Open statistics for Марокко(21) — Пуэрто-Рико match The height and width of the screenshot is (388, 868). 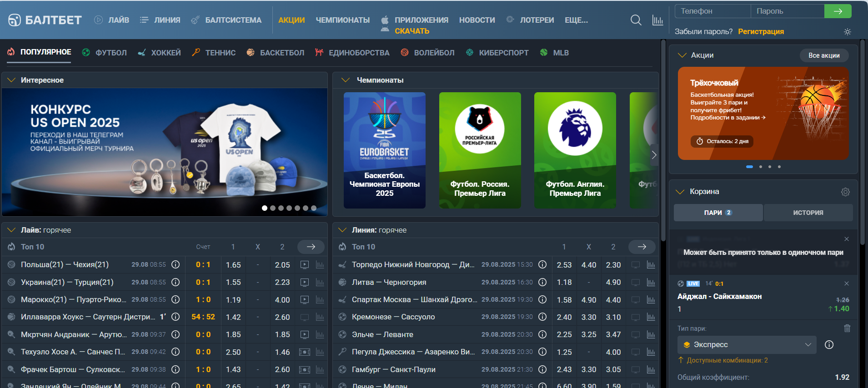(x=320, y=300)
